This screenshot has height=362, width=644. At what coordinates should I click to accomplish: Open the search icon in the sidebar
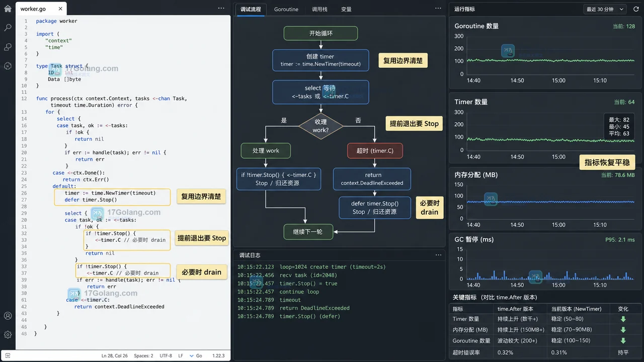click(x=8, y=28)
